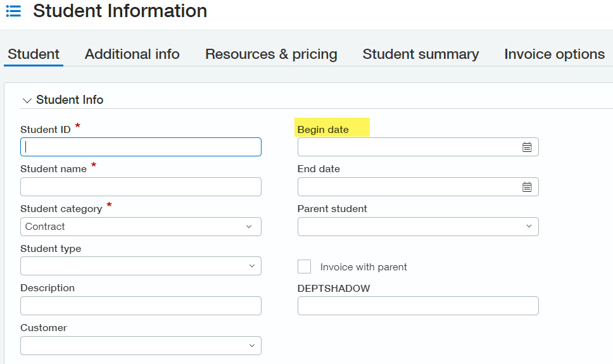613x364 pixels.
Task: Expand the Parent student dropdown
Action: [529, 227]
